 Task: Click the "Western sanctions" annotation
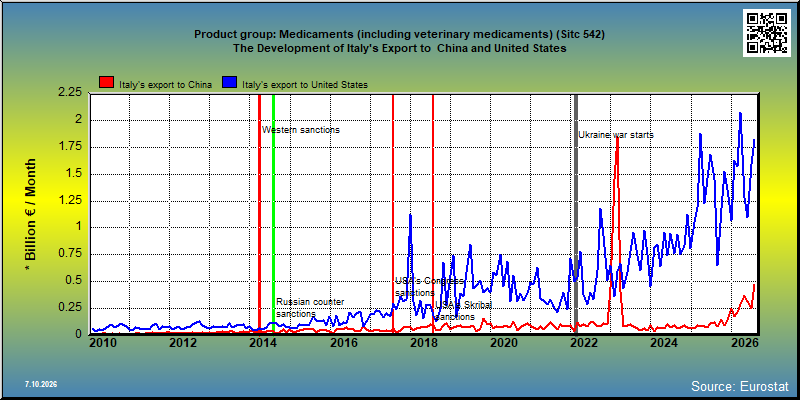pos(301,130)
